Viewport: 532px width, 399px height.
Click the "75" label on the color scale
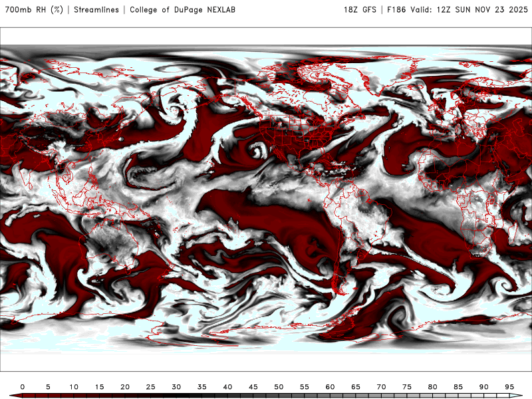coord(407,387)
